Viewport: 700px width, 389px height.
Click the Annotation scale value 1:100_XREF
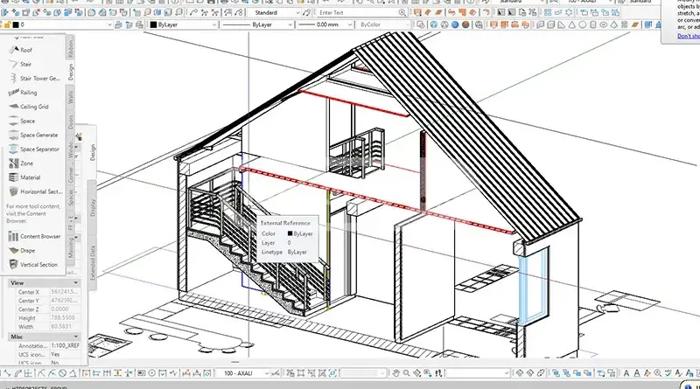(x=65, y=346)
